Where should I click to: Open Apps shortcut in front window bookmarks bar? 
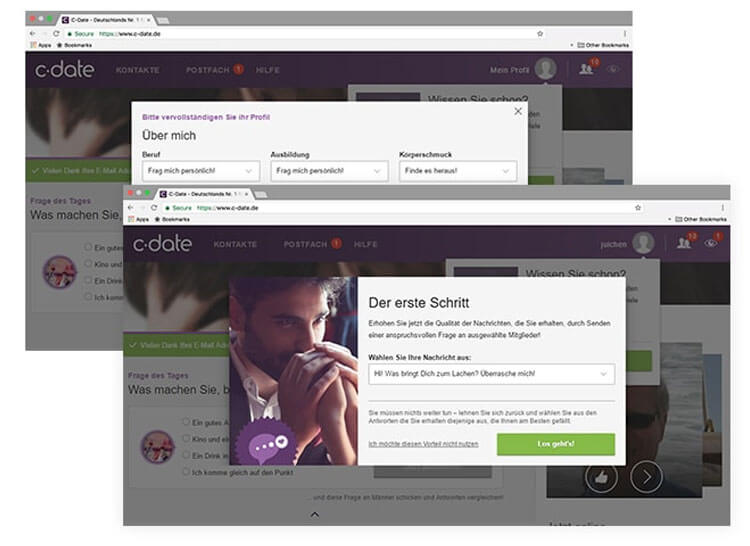click(138, 219)
